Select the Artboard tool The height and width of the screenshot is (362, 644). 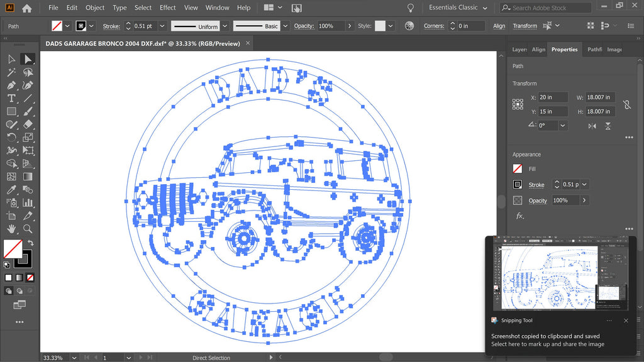(x=11, y=216)
